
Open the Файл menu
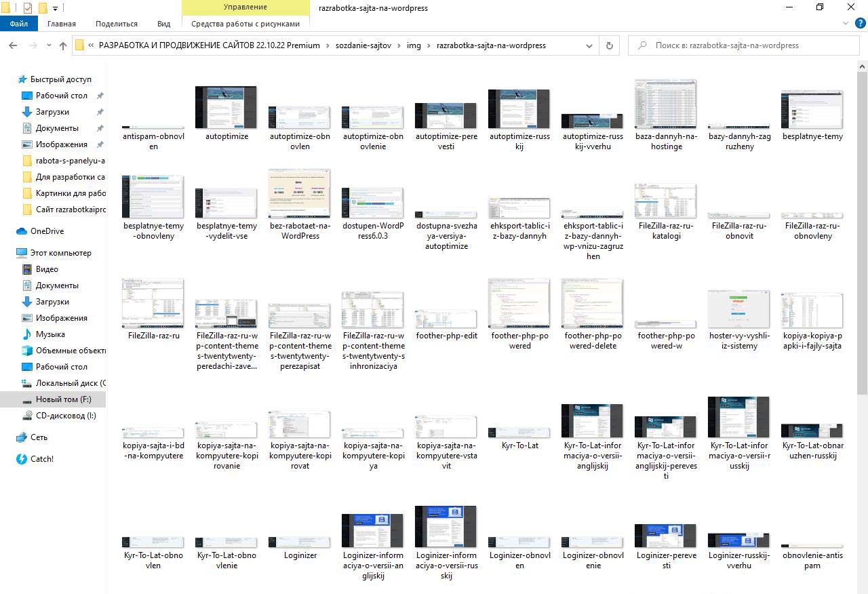18,24
